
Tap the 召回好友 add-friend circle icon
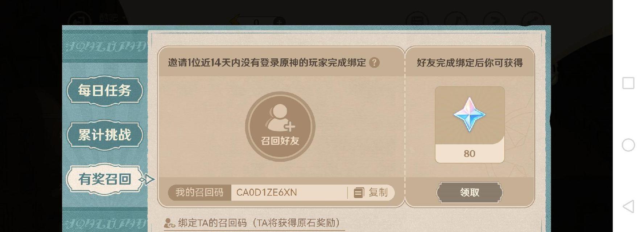(280, 127)
